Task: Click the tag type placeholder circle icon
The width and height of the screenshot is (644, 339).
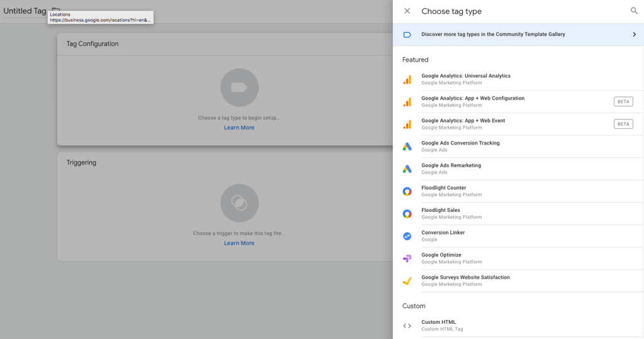Action: (x=240, y=87)
